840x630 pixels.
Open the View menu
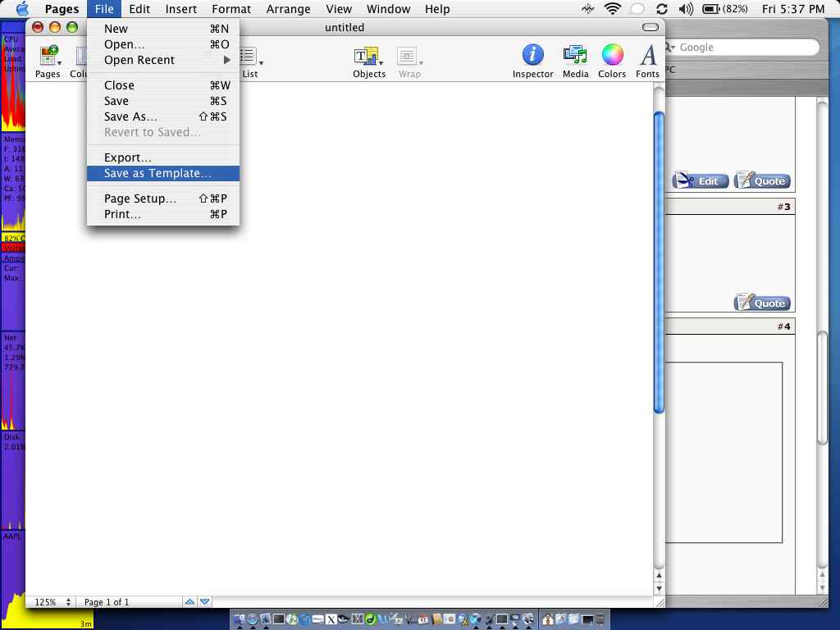[x=339, y=9]
